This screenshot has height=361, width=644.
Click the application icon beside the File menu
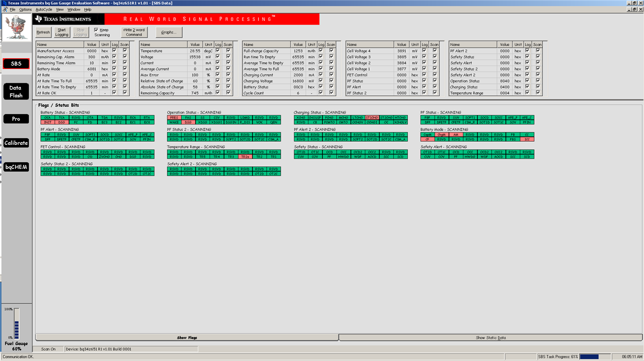tap(5, 9)
